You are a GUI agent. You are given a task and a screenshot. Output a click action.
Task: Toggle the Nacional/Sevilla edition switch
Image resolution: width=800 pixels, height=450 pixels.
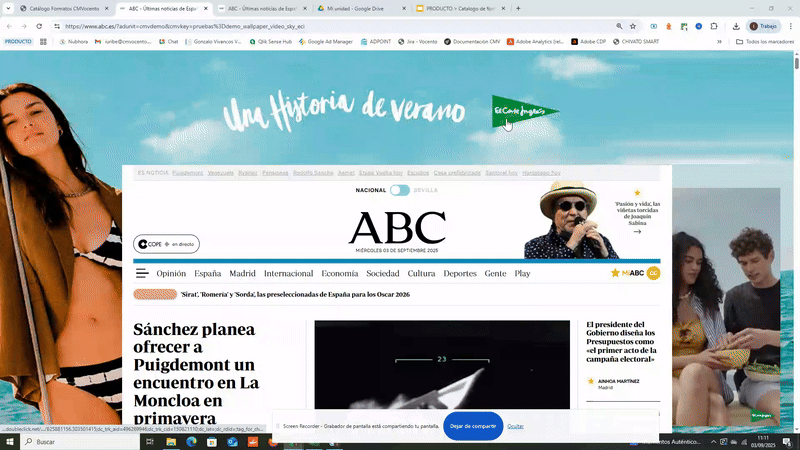pos(400,190)
